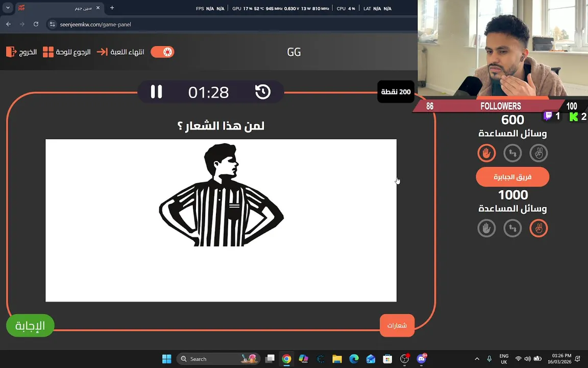
Task: Open Wi-Fi network settings in tray
Action: pos(518,359)
